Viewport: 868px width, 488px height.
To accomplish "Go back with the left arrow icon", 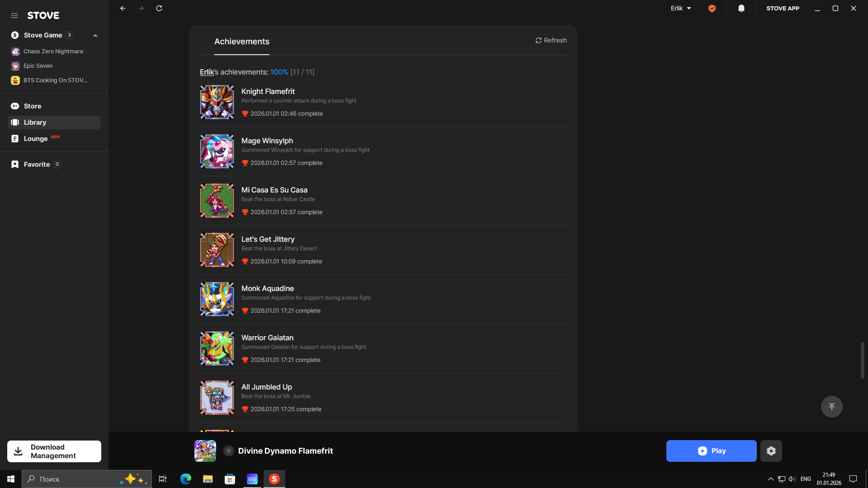I will pyautogui.click(x=123, y=8).
